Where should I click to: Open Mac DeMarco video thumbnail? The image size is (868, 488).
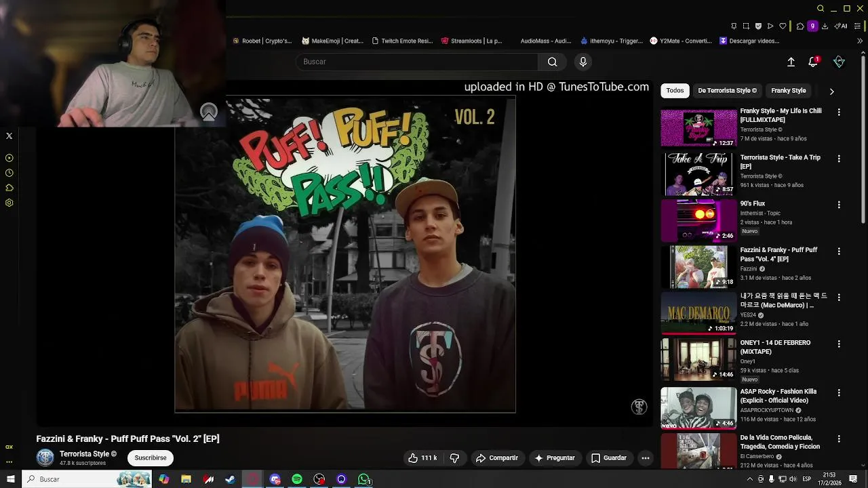[x=698, y=313]
